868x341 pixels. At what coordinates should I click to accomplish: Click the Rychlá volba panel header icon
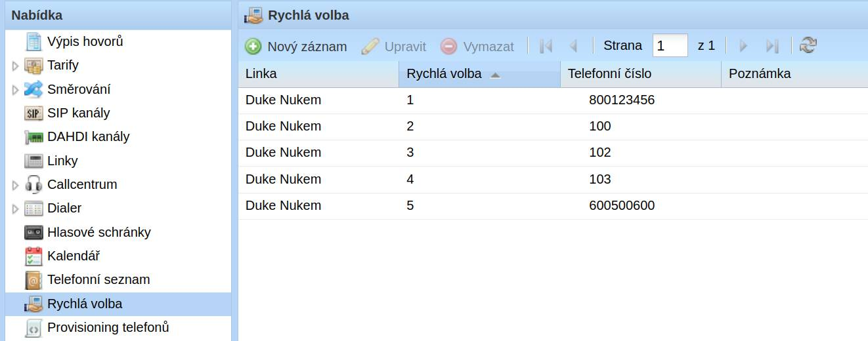(x=254, y=15)
